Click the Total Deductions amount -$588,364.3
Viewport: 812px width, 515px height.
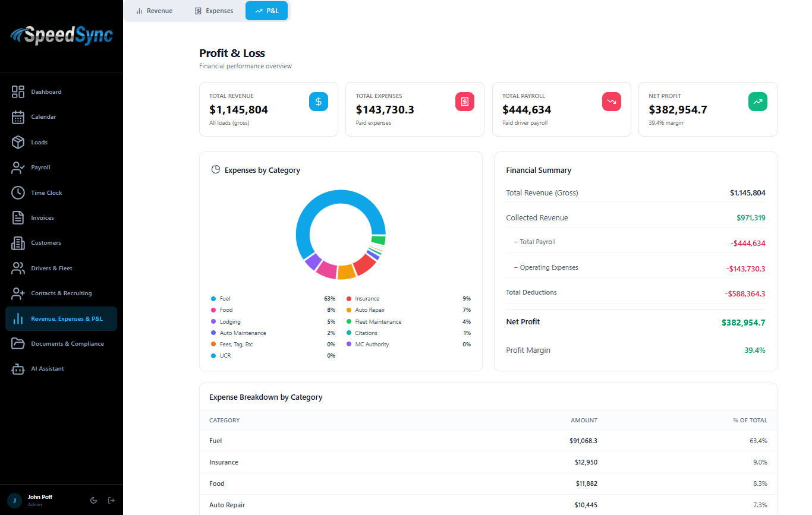[x=745, y=293]
